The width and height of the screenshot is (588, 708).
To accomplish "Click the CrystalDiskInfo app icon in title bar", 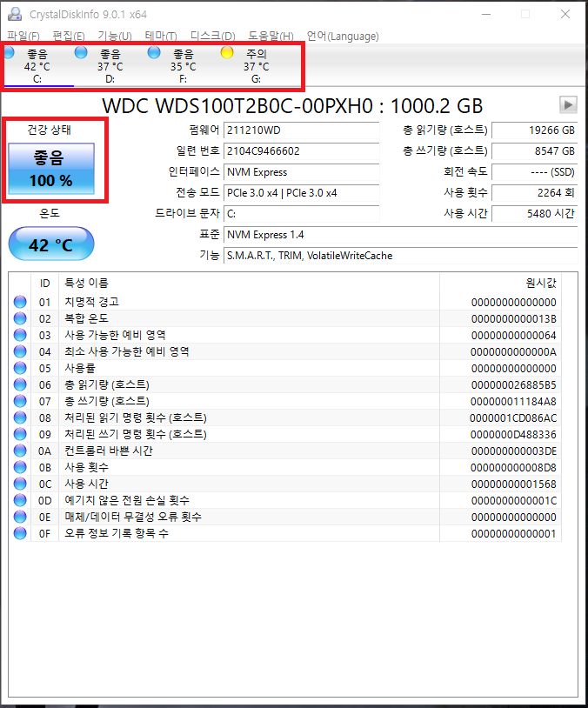I will pyautogui.click(x=15, y=14).
